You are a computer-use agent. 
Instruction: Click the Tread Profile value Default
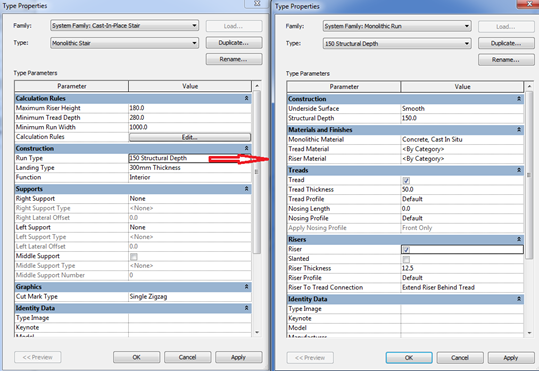462,199
